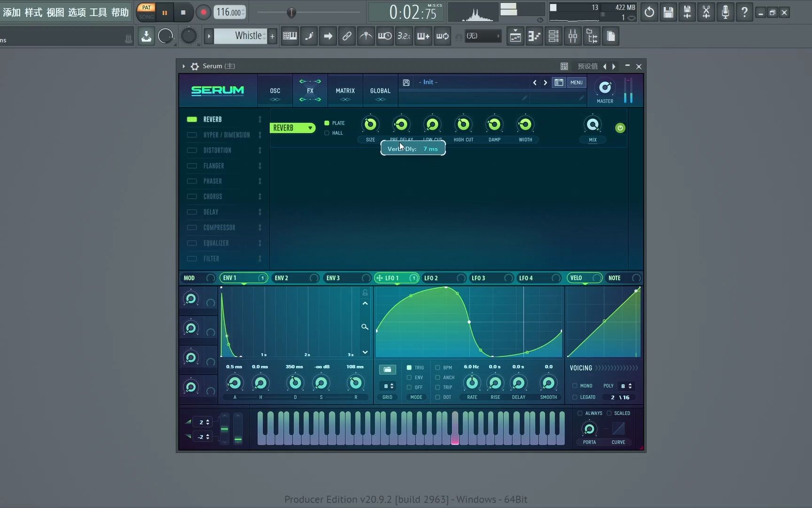Open the channel rack icon

pos(554,36)
